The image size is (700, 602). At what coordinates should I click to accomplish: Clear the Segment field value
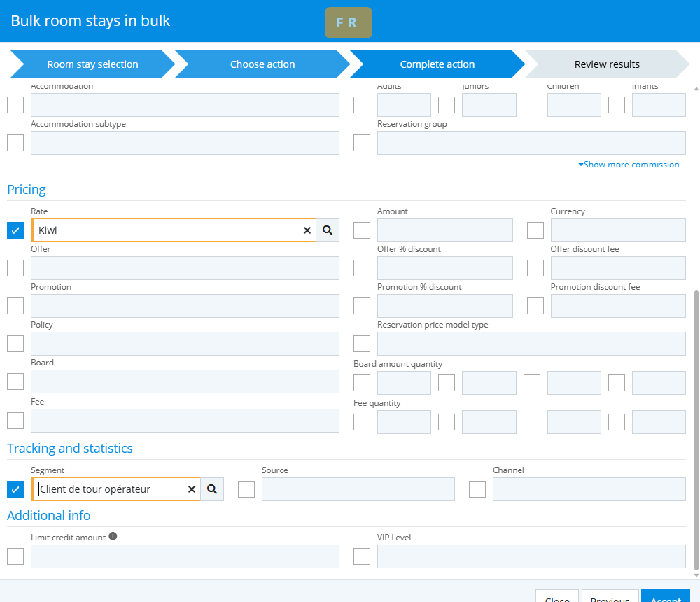tap(191, 489)
